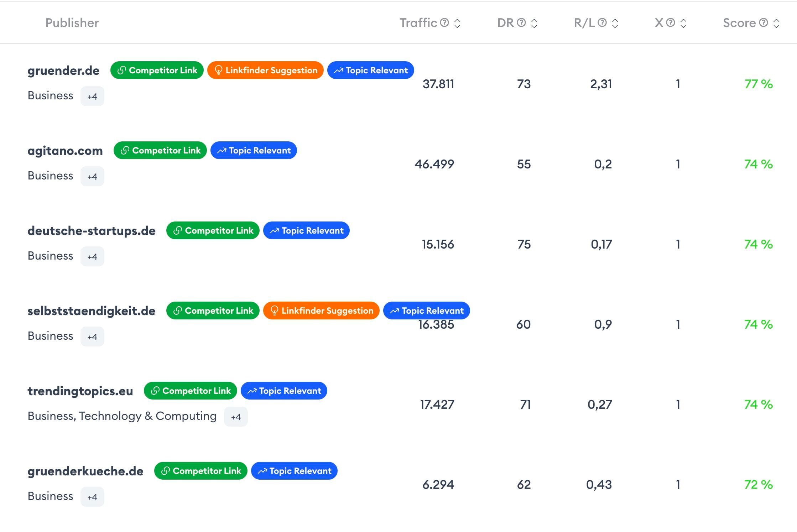The width and height of the screenshot is (797, 532).
Task: Click the X column help icon
Action: pos(670,22)
